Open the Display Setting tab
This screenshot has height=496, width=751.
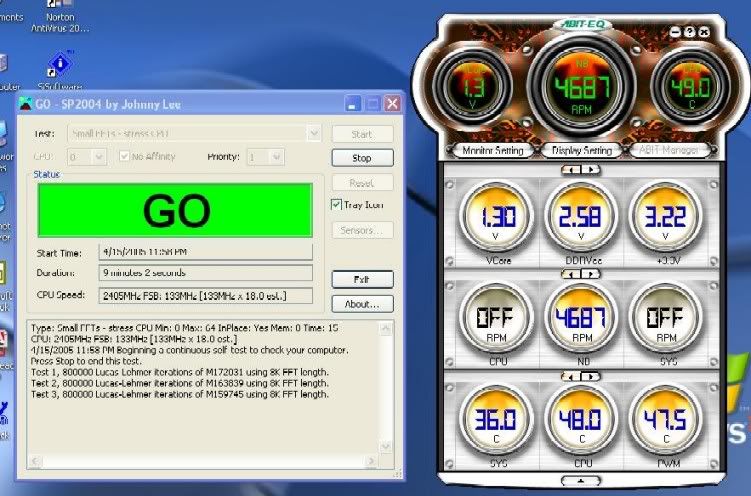(581, 150)
